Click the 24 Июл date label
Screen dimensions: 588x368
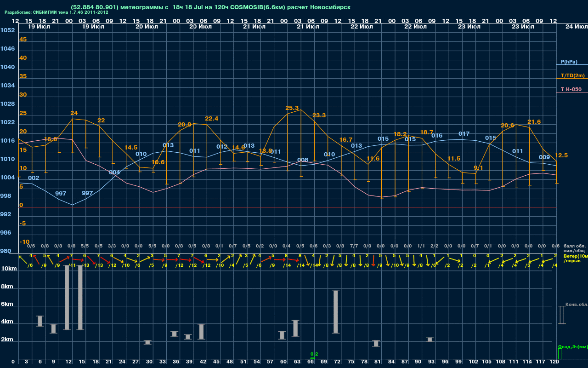click(x=576, y=27)
